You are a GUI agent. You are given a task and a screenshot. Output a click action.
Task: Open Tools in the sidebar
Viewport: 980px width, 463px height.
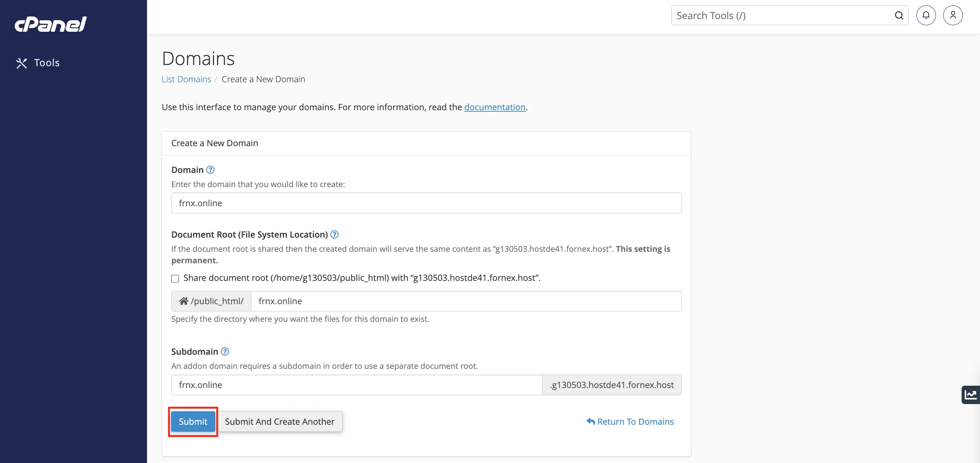pos(38,63)
